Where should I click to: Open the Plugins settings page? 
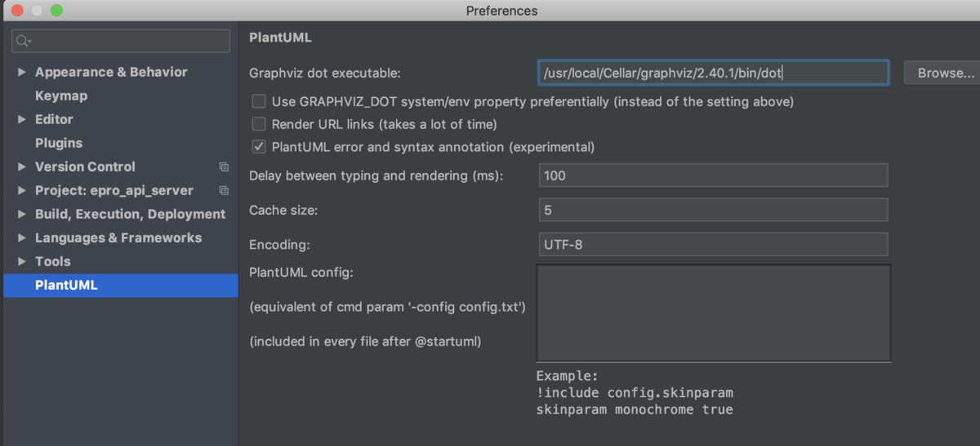[x=59, y=143]
